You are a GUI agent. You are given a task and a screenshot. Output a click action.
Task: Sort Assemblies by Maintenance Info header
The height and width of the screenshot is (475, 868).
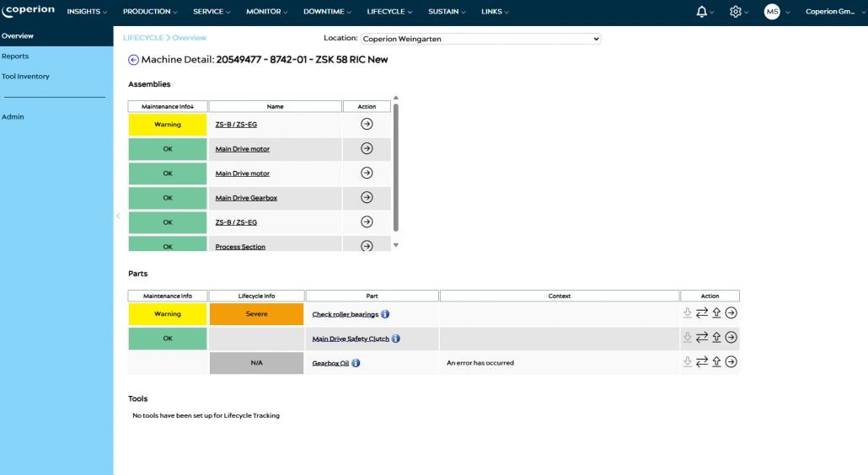point(168,106)
